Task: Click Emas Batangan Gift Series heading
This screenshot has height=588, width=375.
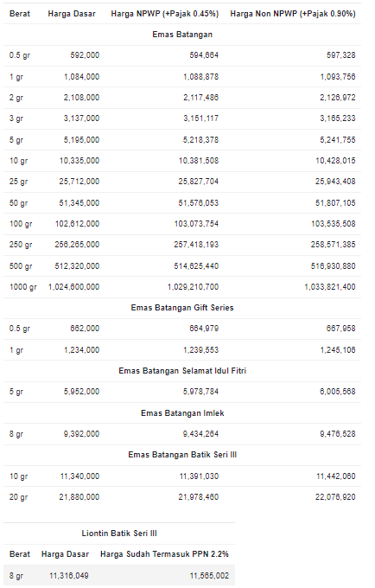Action: pyautogui.click(x=182, y=308)
